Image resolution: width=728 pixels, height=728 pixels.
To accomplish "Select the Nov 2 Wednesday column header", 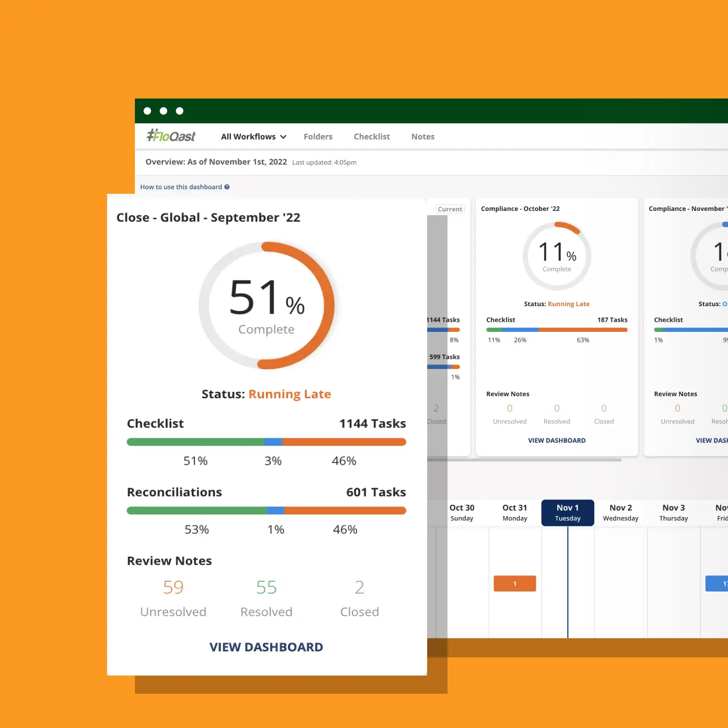I will pos(620,513).
